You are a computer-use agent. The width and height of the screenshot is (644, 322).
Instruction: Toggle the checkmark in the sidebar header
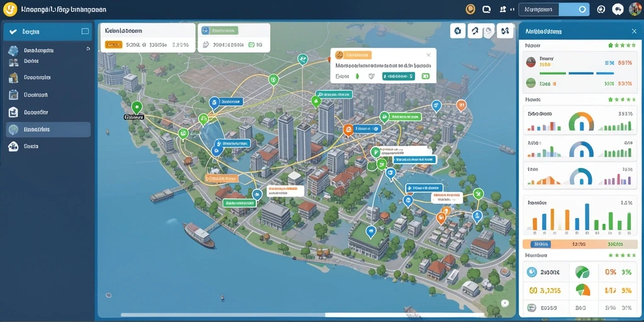click(13, 31)
